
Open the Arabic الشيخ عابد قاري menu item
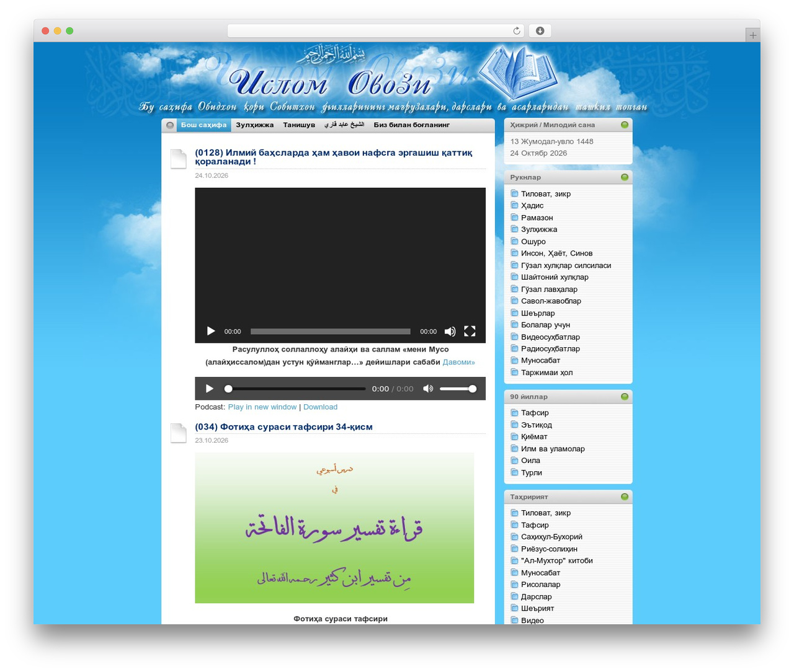344,125
